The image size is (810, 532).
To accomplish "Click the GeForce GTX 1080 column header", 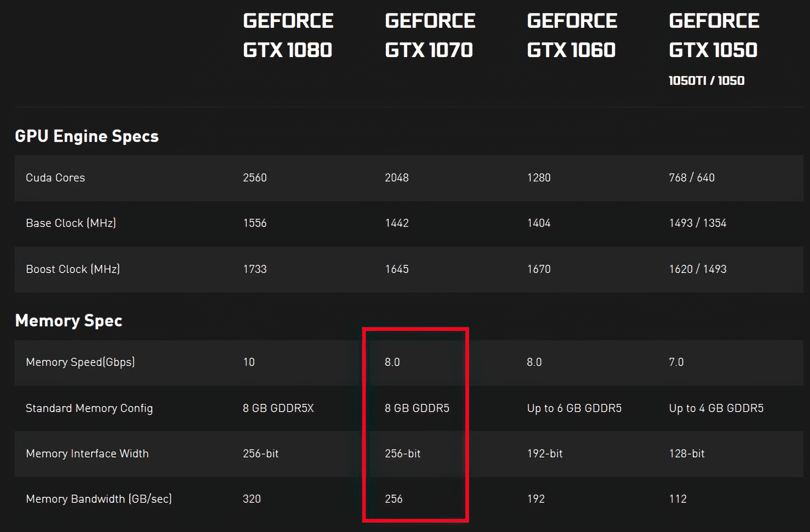I will (x=288, y=36).
